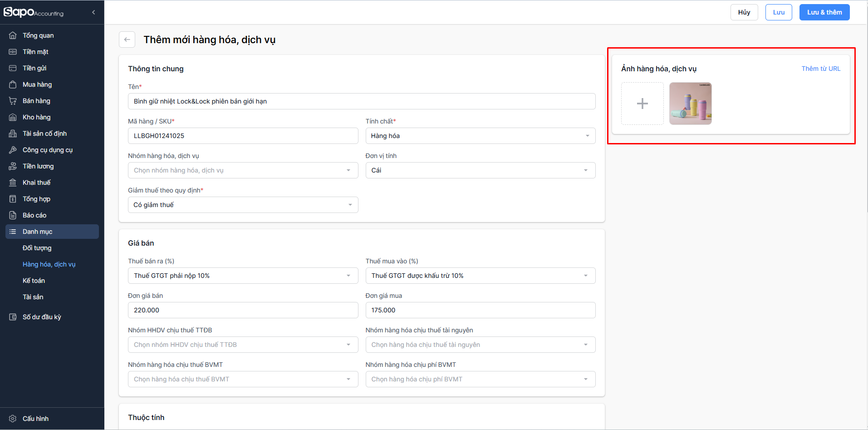Click the Tiền mặt cash icon
This screenshot has height=430, width=868.
point(13,52)
